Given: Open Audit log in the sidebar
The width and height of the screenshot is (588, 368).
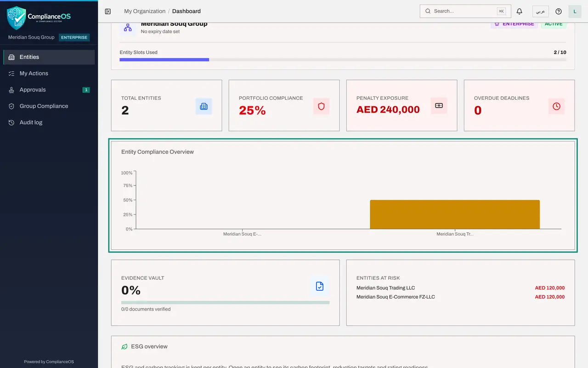Looking at the screenshot, I should coord(49,122).
